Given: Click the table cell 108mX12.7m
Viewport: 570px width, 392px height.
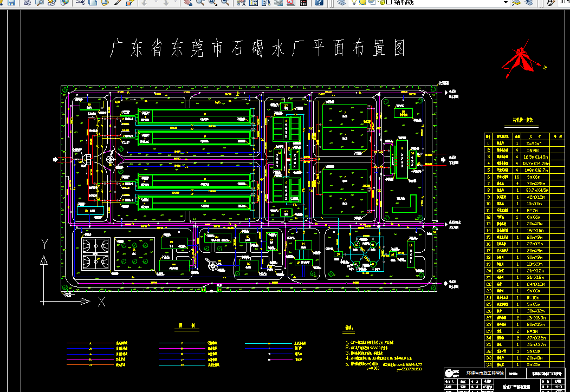Looking at the screenshot, I should 536,170.
